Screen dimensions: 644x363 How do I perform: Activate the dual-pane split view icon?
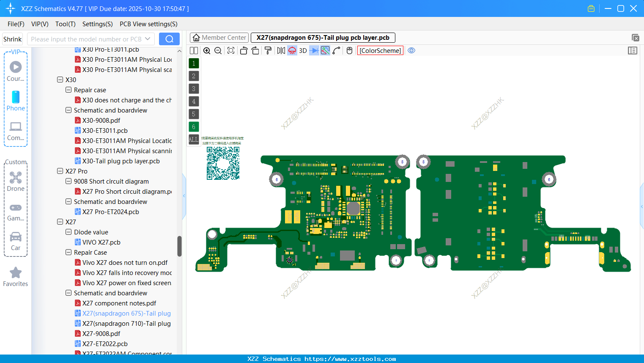194,50
